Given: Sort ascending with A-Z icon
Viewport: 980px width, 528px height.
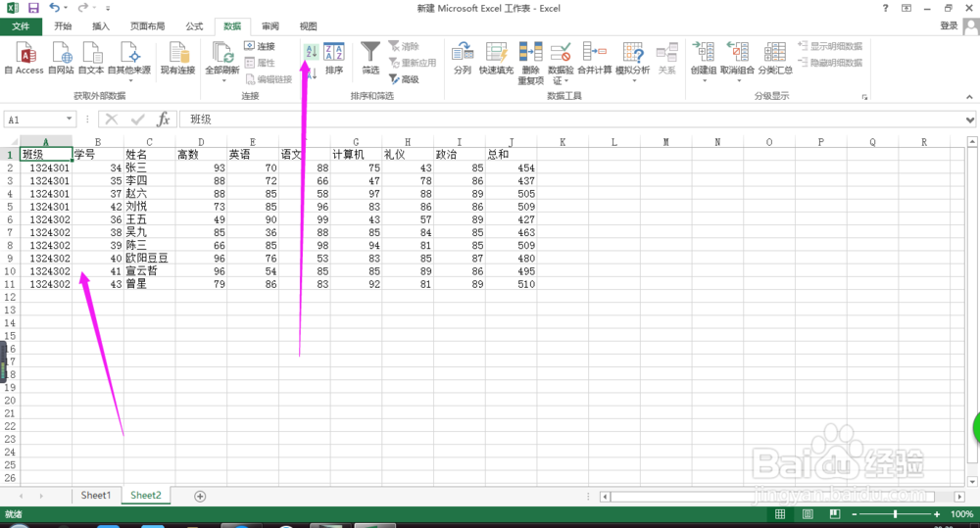Looking at the screenshot, I should 312,51.
